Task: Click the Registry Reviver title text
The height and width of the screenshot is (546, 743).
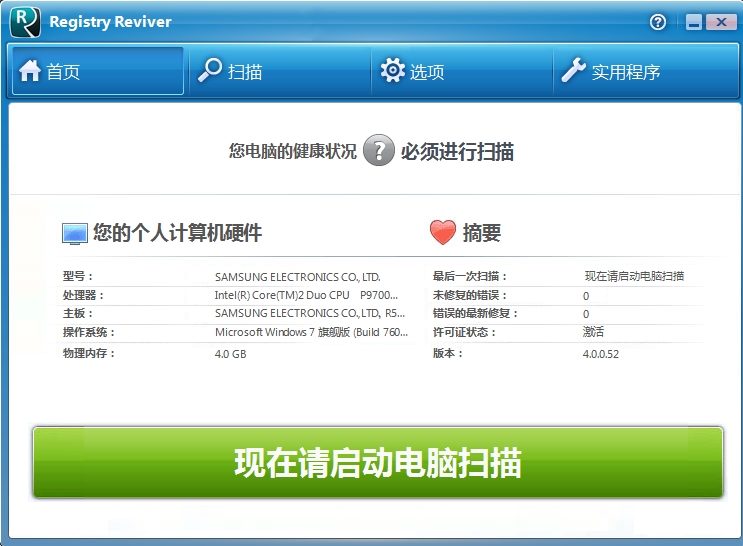Action: pos(110,22)
